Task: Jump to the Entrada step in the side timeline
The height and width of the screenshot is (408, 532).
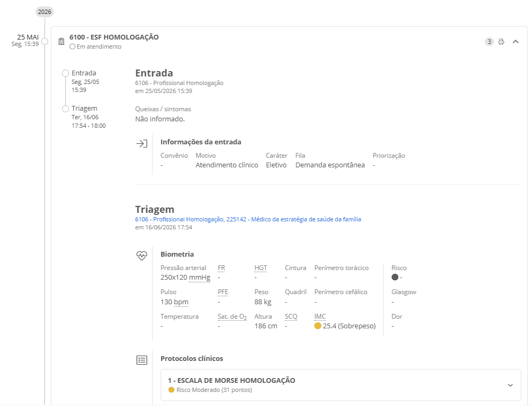Action: [84, 73]
